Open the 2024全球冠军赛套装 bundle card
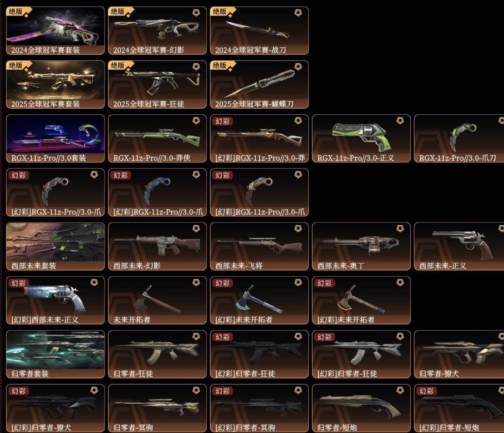Viewport: 504px width, 433px height. pyautogui.click(x=55, y=31)
